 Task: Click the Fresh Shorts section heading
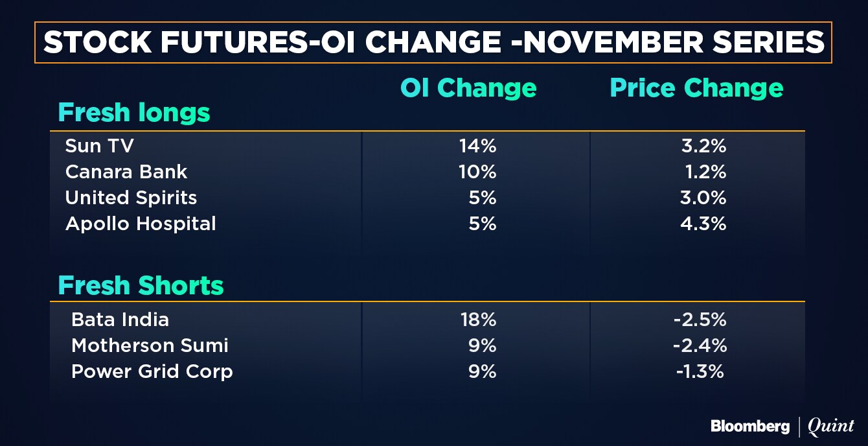(141, 285)
